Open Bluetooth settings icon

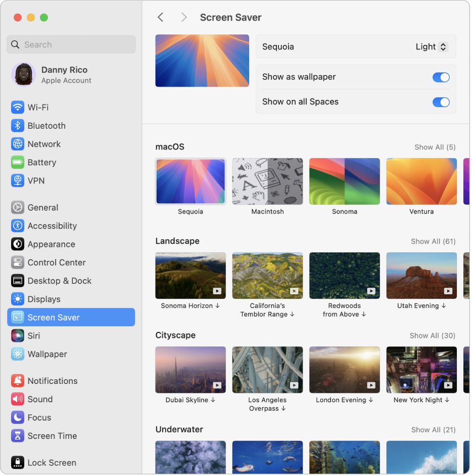(x=18, y=126)
